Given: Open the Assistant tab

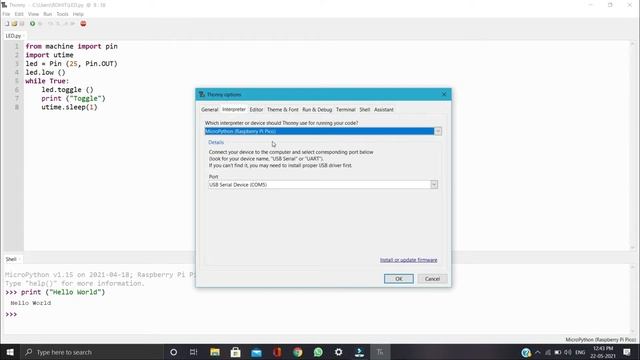Looking at the screenshot, I should click(384, 109).
